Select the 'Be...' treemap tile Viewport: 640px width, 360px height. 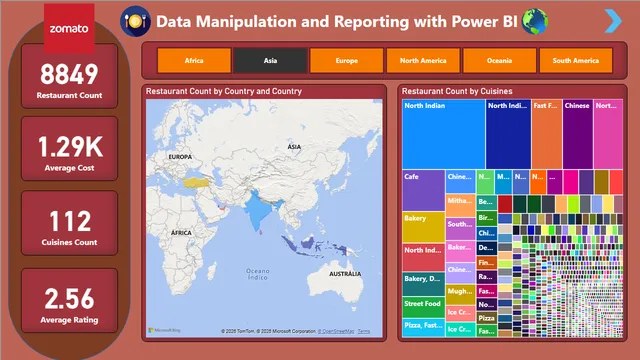(x=487, y=202)
